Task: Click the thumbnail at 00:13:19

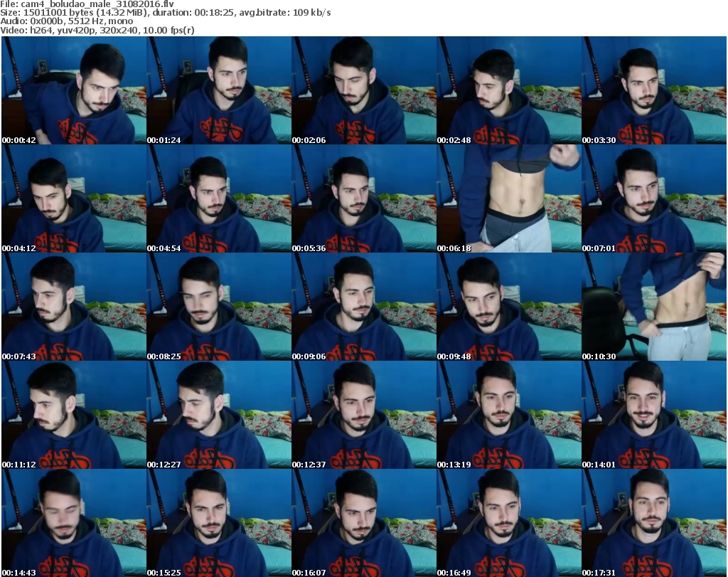Action: point(509,414)
